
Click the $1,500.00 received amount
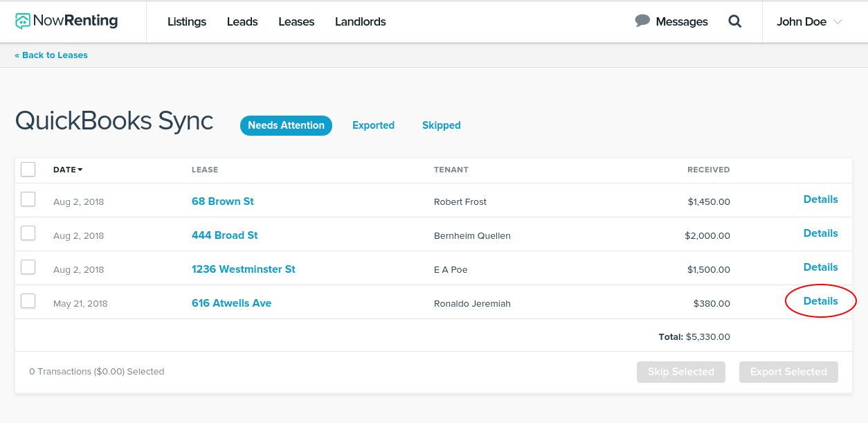coord(709,270)
